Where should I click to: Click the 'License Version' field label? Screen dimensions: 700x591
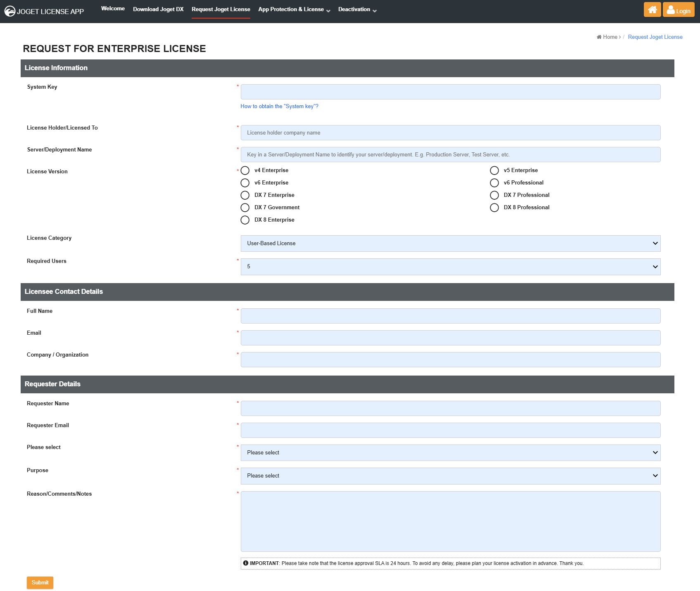[x=47, y=172]
